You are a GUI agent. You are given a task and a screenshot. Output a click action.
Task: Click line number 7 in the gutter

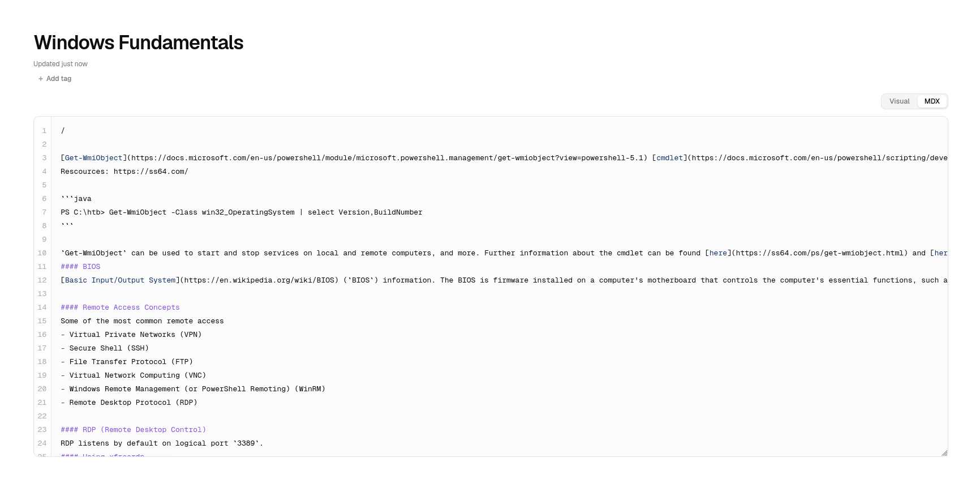44,212
